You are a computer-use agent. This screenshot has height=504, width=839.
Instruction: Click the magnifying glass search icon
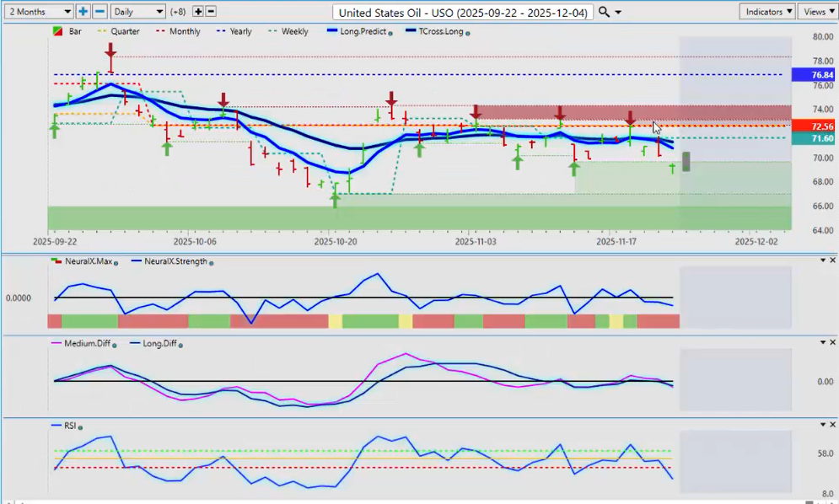604,12
